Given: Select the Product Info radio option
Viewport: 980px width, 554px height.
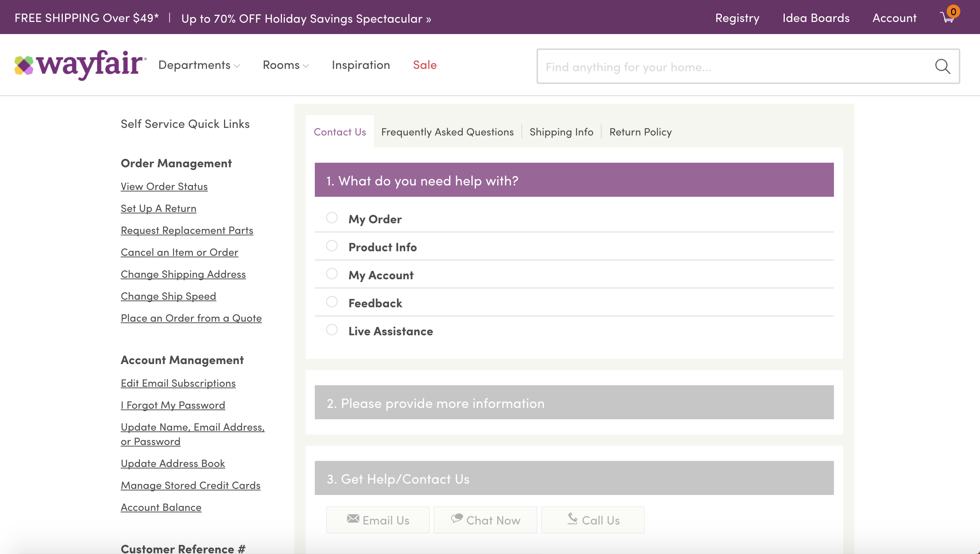Looking at the screenshot, I should click(x=332, y=246).
